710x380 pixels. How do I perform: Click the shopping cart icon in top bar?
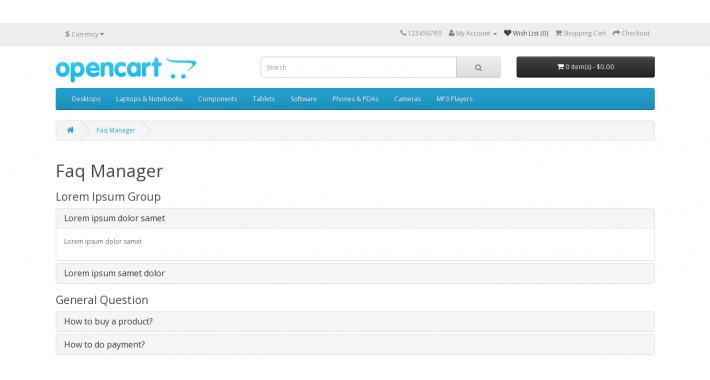[x=558, y=33]
